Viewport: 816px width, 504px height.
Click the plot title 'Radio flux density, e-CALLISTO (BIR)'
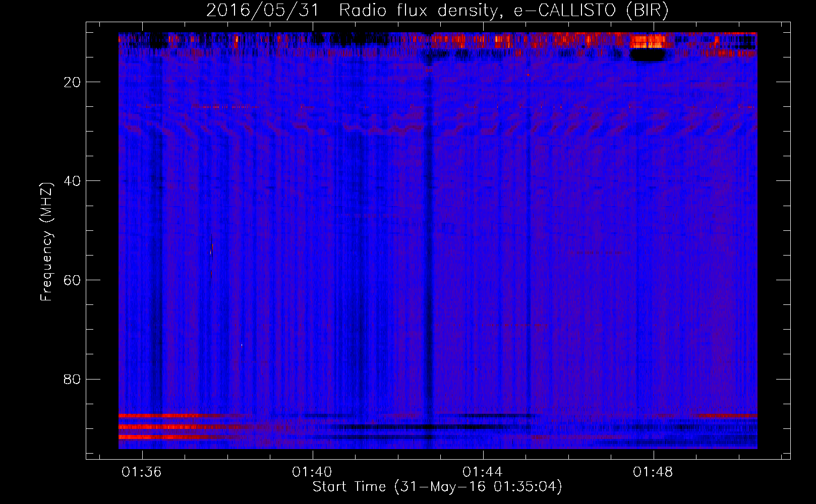[x=503, y=11]
